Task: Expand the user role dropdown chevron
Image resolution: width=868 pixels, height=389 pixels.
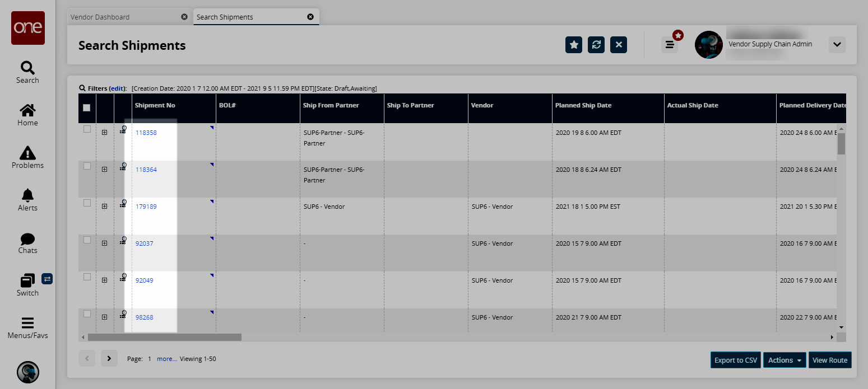Action: point(837,45)
